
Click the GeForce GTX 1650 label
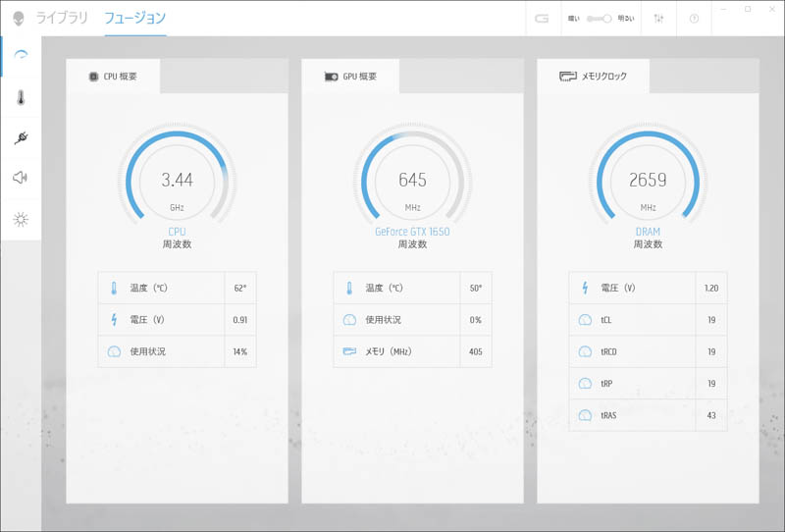[412, 232]
